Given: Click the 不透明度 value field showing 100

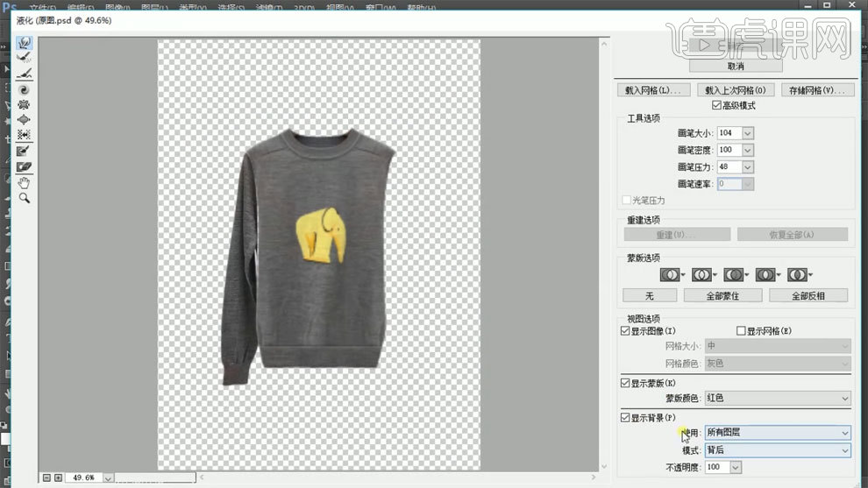Looking at the screenshot, I should tap(717, 468).
